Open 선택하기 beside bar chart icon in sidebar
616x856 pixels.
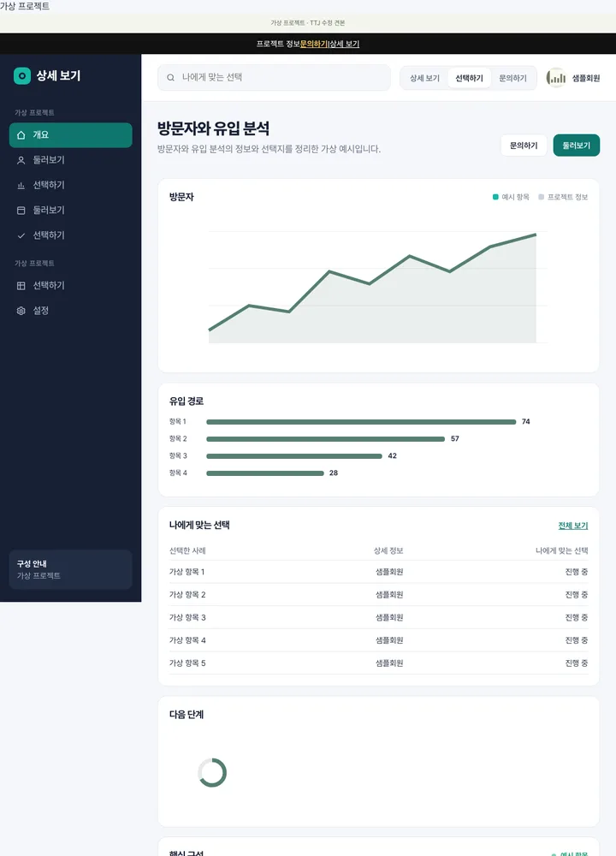point(70,185)
